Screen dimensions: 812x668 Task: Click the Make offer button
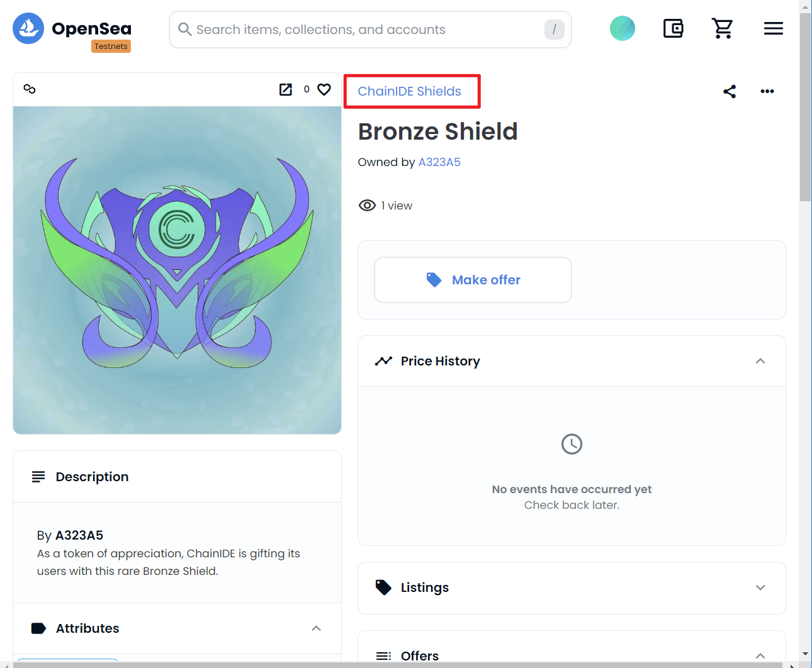(x=473, y=280)
